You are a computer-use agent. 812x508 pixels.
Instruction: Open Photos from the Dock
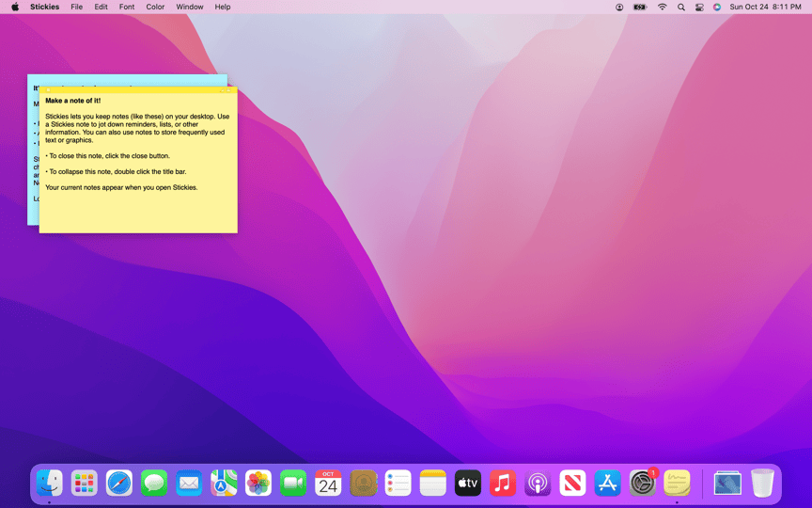click(258, 484)
